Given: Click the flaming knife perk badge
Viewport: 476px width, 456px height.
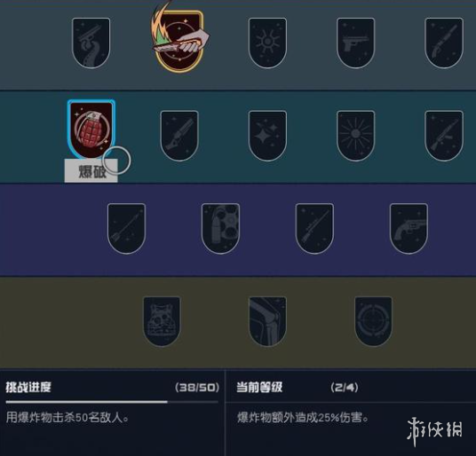Looking at the screenshot, I should 179,39.
